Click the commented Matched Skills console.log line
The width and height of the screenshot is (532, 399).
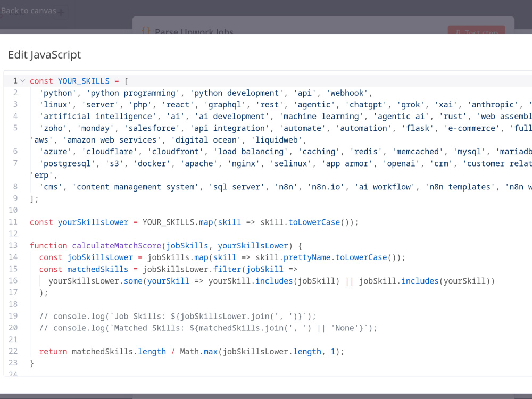208,328
